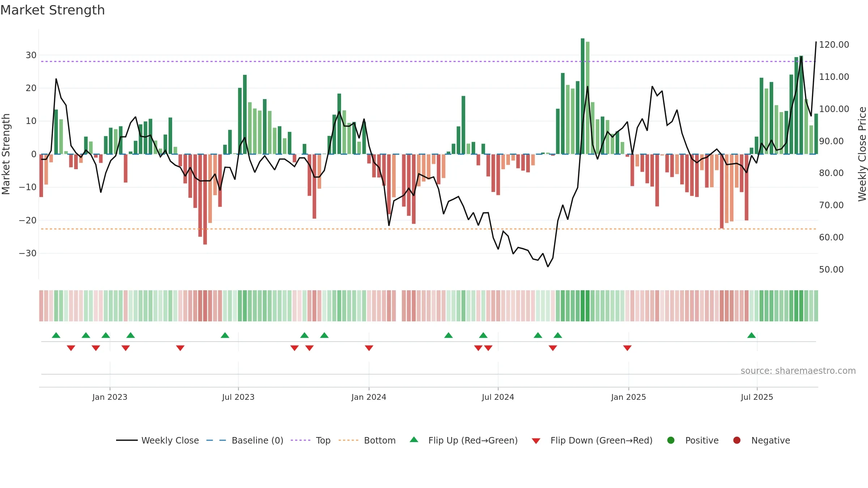Click the 90.00 price tick on right axis

tap(831, 141)
